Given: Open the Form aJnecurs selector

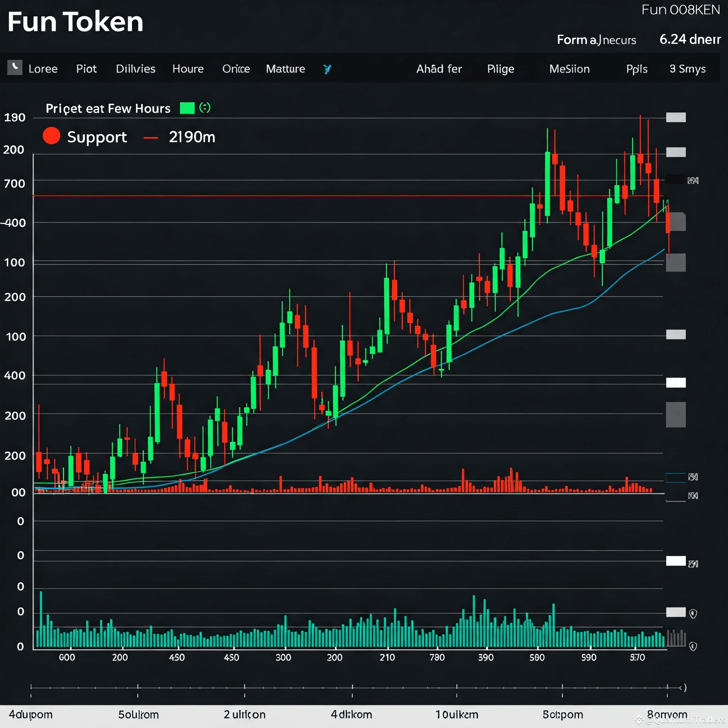Looking at the screenshot, I should tap(596, 39).
